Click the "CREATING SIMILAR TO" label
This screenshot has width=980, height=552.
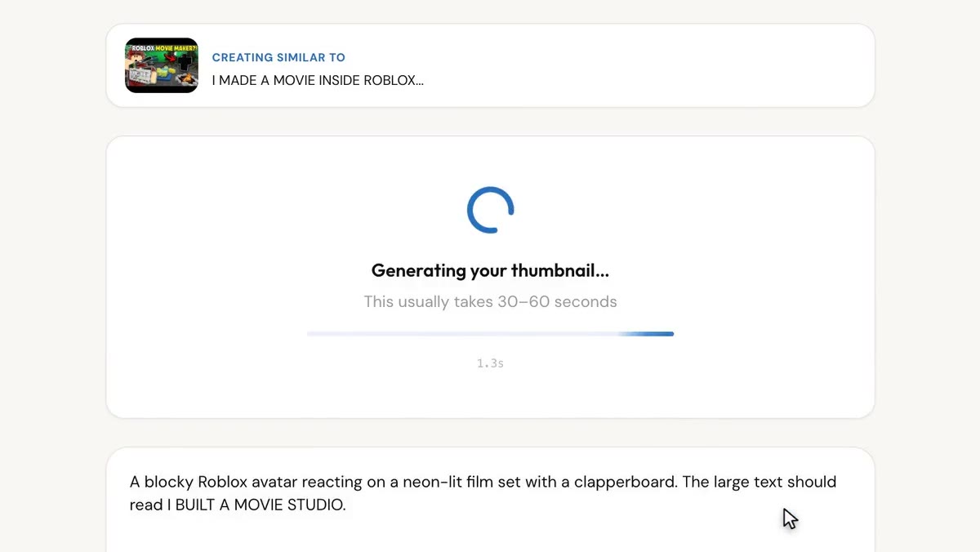(278, 57)
